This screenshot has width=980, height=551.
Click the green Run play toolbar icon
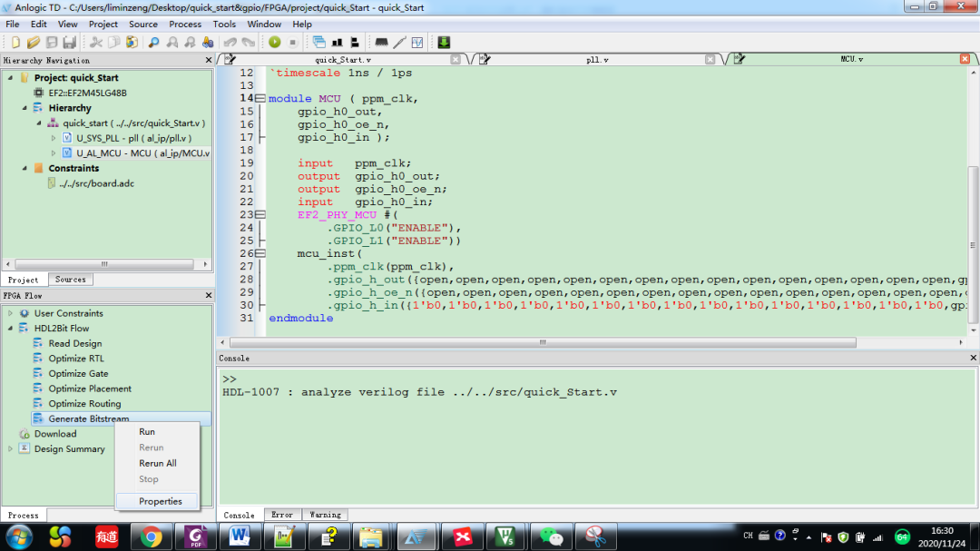[x=274, y=43]
